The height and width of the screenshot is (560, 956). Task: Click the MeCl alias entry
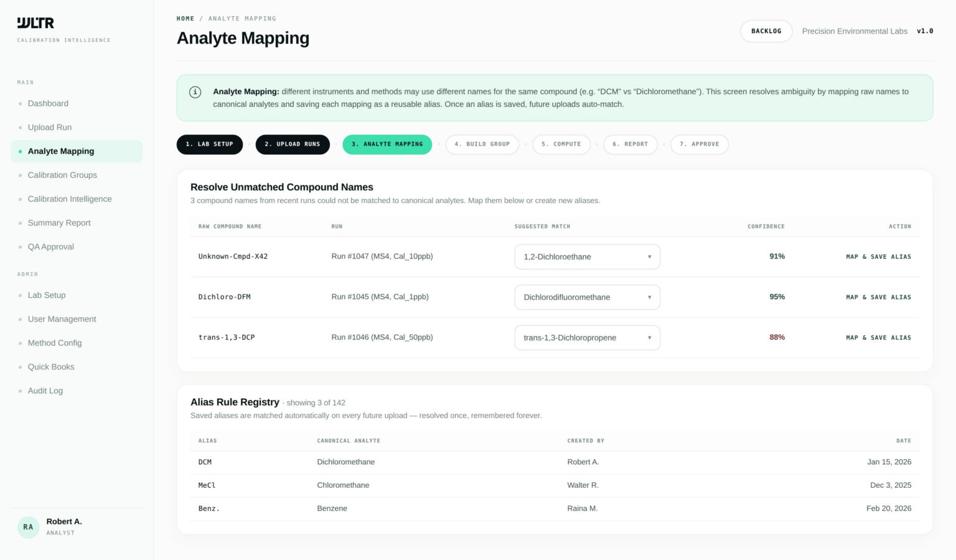[x=207, y=485]
